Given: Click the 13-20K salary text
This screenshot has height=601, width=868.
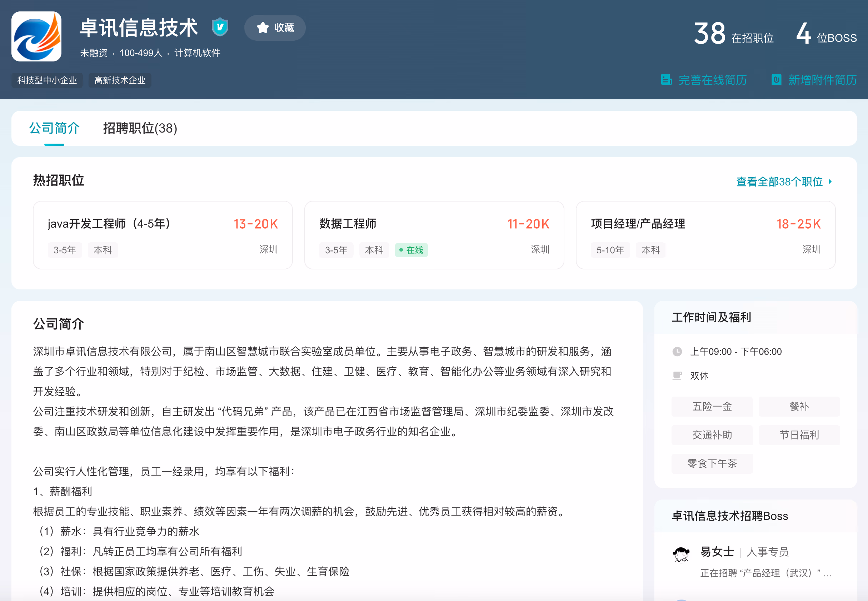Looking at the screenshot, I should point(256,224).
